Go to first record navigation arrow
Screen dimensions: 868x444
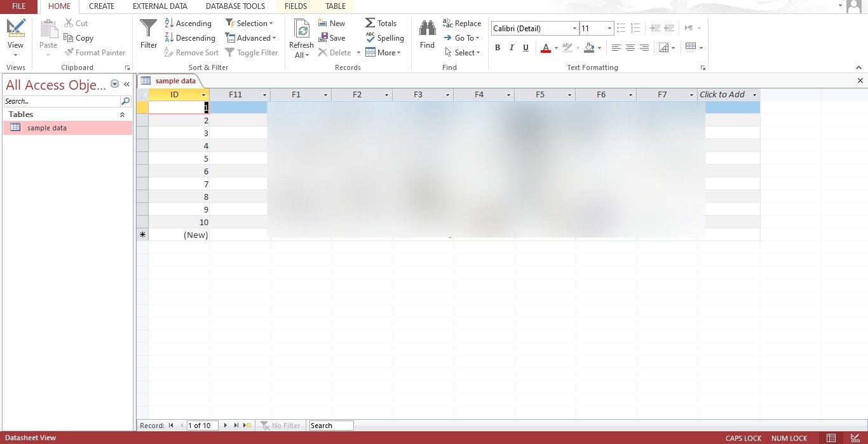pyautogui.click(x=171, y=426)
